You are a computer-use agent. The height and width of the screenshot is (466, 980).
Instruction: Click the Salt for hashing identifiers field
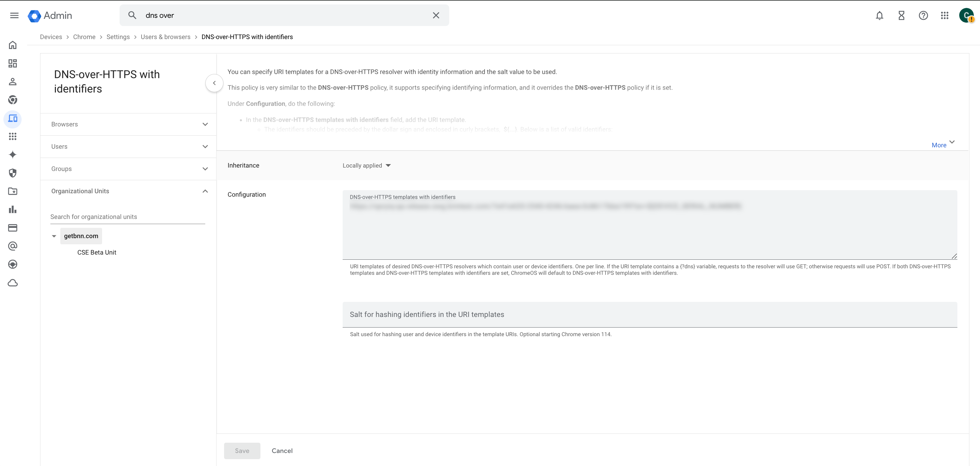coord(649,315)
